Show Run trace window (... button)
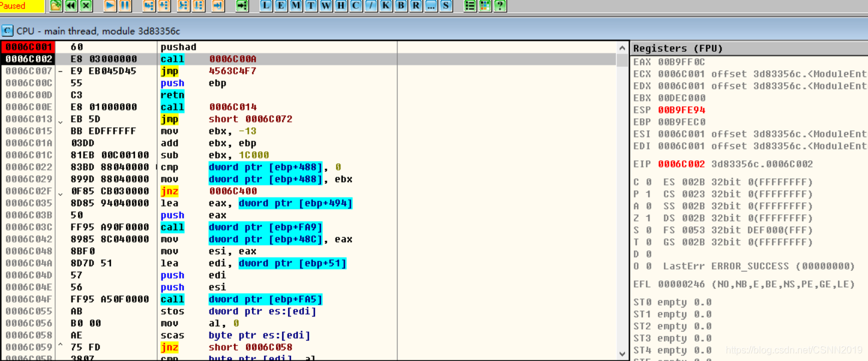Image resolution: width=868 pixels, height=361 pixels. (x=431, y=6)
